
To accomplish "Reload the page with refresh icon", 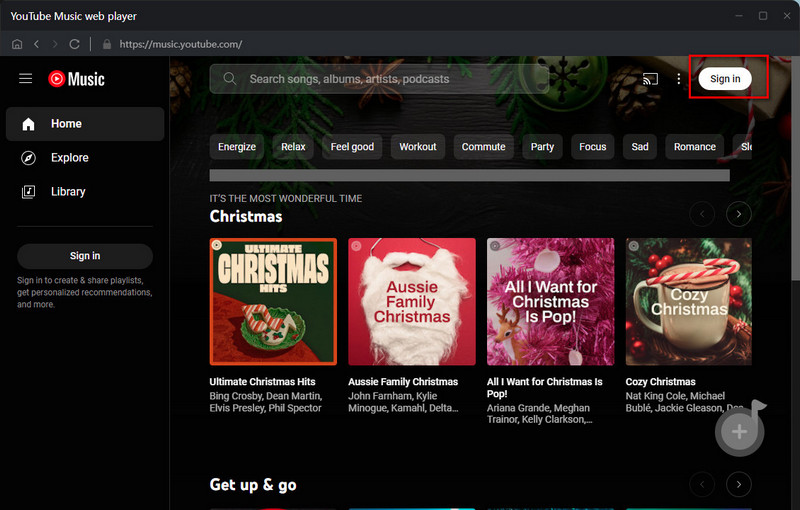I will pos(74,44).
